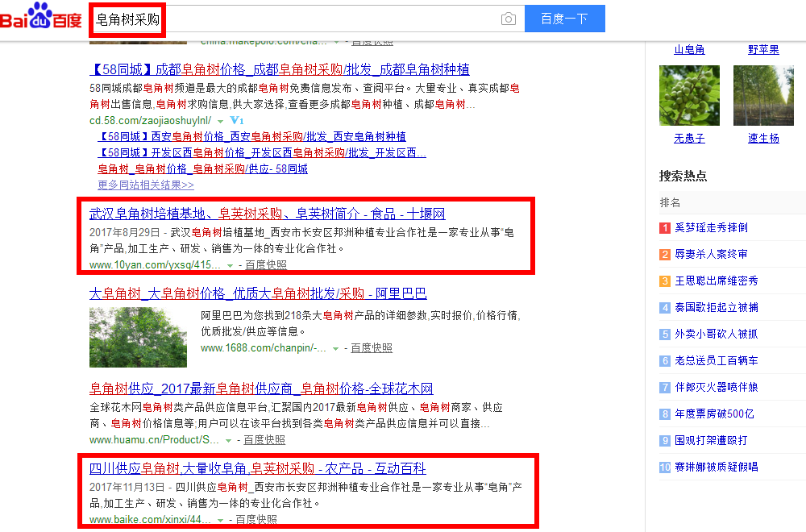Viewport: 806px width, 532px height.
Task: Click the 百度一下 search button
Action: [x=564, y=19]
